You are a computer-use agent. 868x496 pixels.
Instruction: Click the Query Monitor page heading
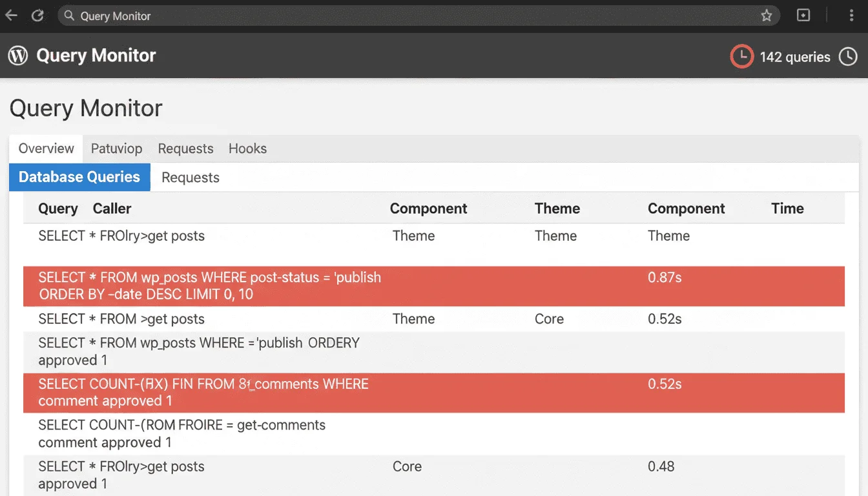[x=86, y=108]
